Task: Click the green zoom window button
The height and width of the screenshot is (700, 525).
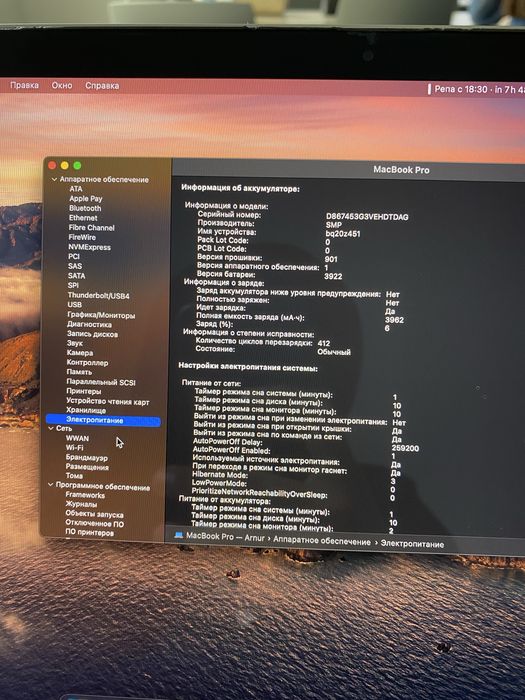Action: pyautogui.click(x=77, y=166)
